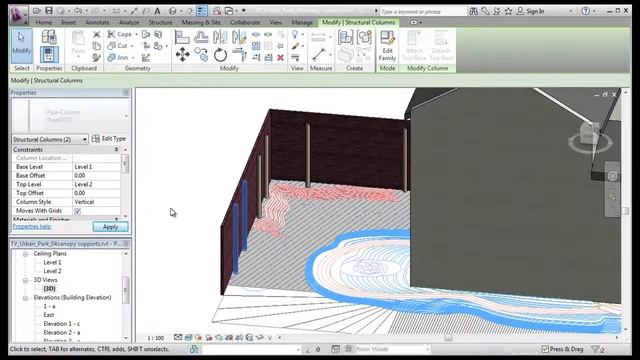
Task: Open the Massing & Site tab
Action: [201, 22]
